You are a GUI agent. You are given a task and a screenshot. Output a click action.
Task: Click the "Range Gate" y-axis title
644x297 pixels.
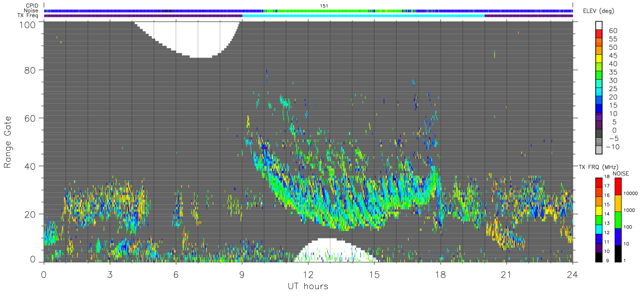coord(8,141)
